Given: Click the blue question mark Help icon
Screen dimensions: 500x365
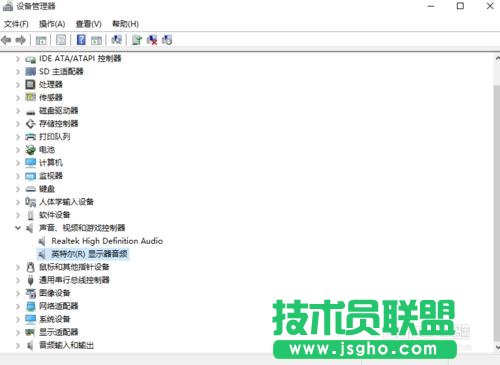Looking at the screenshot, I should [81, 40].
